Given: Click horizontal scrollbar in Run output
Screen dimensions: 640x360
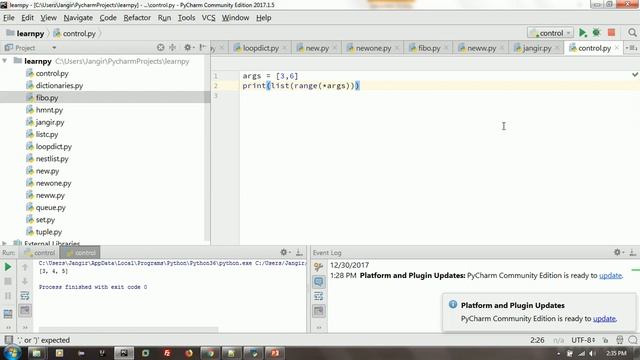Looking at the screenshot, I should (128, 329).
